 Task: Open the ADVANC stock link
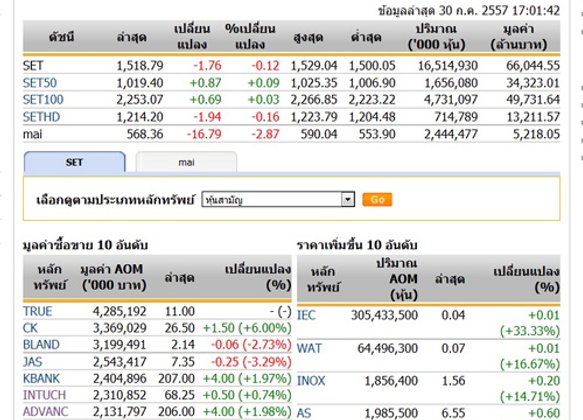(x=45, y=411)
